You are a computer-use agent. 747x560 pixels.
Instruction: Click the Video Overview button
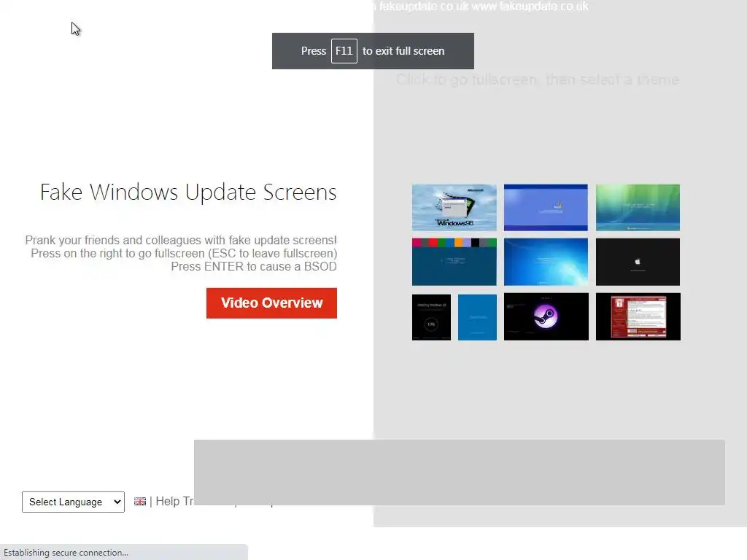click(271, 303)
